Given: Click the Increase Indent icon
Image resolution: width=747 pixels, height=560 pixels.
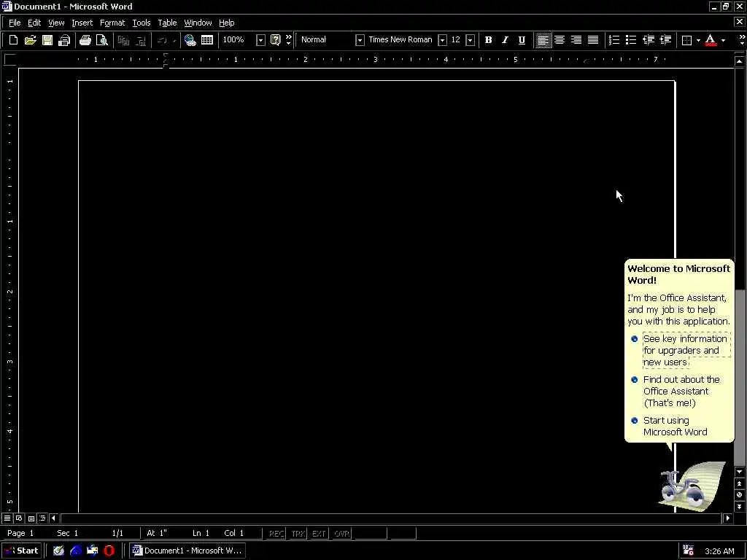Looking at the screenshot, I should coord(665,40).
